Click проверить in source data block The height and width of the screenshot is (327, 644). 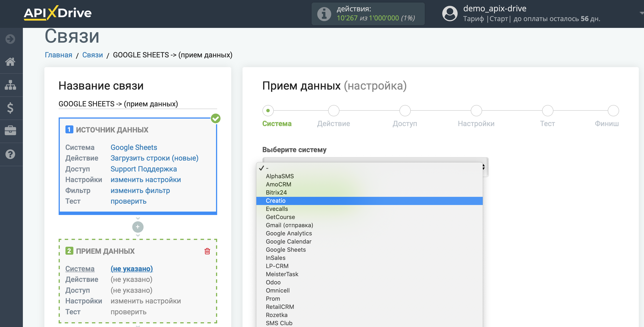pos(128,201)
